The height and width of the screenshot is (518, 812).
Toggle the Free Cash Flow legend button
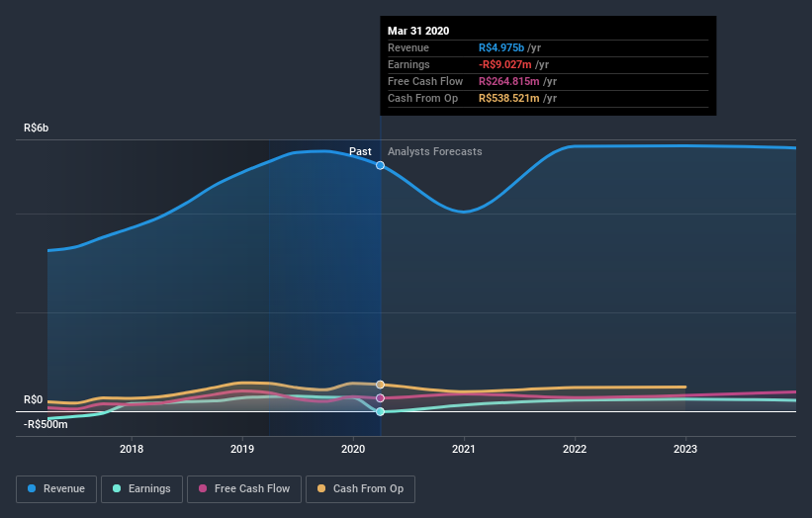coord(244,489)
